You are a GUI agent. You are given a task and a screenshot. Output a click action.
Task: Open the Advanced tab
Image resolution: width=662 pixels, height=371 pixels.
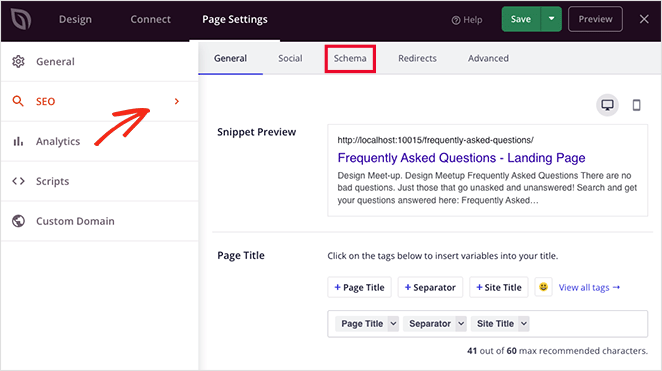coord(488,58)
